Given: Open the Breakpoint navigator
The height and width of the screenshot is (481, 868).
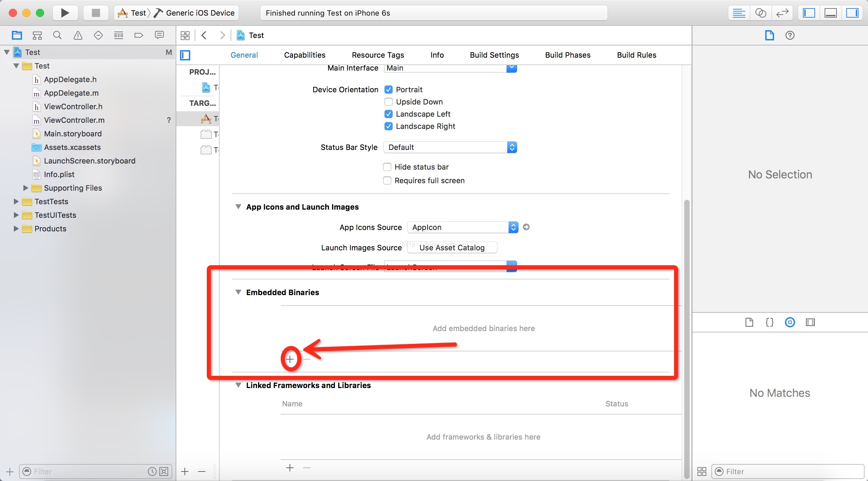Looking at the screenshot, I should tap(139, 35).
